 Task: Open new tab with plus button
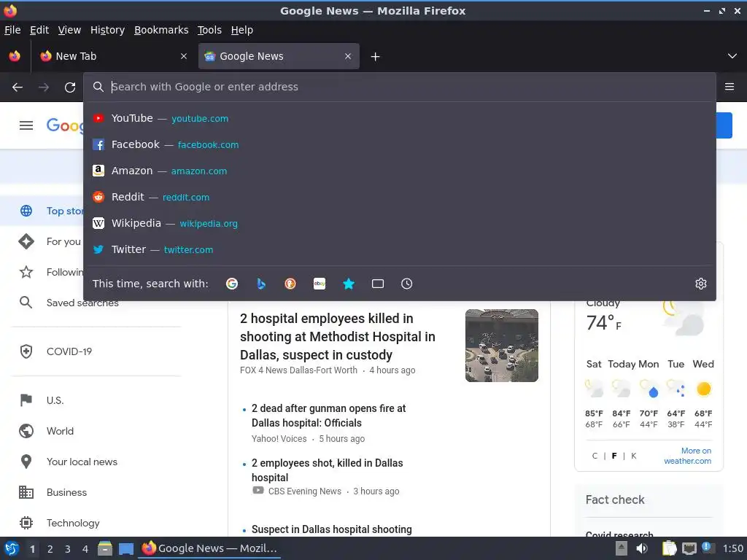click(376, 57)
